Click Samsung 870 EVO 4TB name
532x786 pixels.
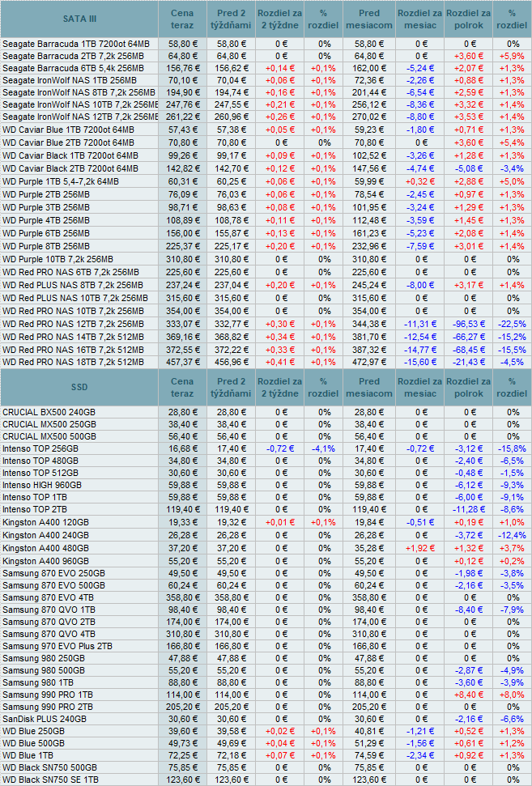tap(48, 598)
